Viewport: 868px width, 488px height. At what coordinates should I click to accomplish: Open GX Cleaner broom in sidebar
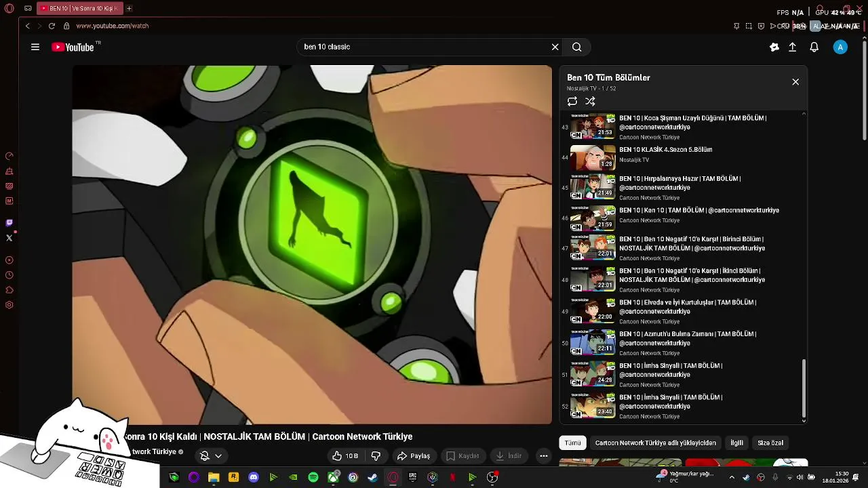pyautogui.click(x=9, y=171)
